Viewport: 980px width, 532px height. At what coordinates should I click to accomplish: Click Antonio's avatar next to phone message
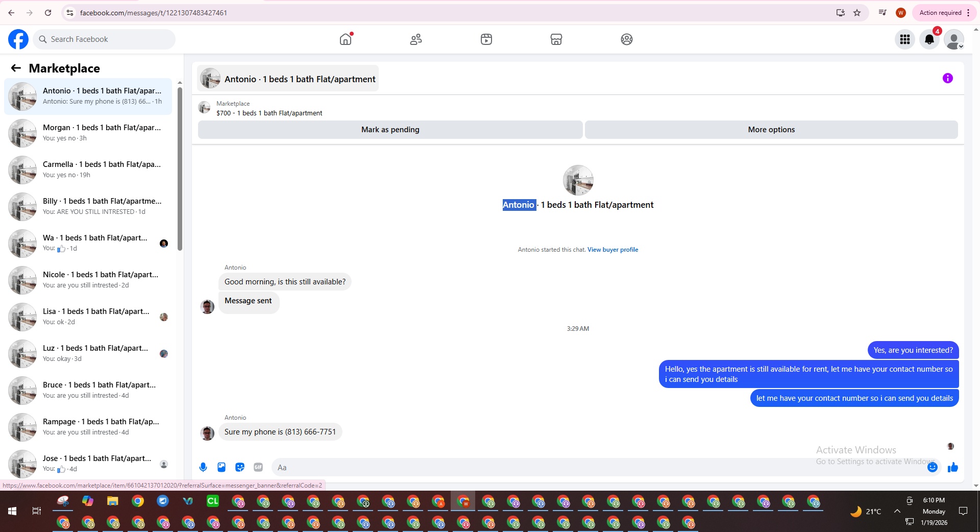[207, 433]
